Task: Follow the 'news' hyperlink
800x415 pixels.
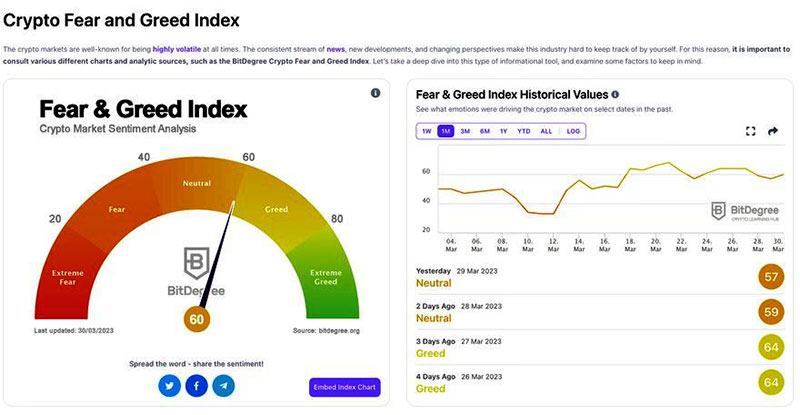Action: point(336,50)
